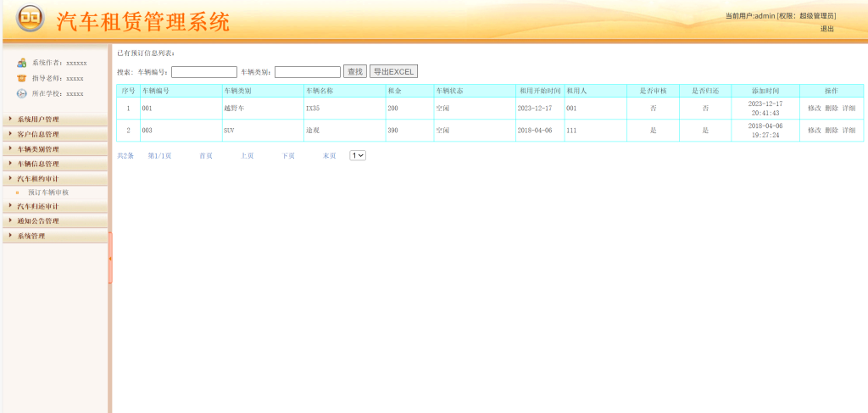
Task: Open 汽车归还审计 menu section
Action: 55,206
